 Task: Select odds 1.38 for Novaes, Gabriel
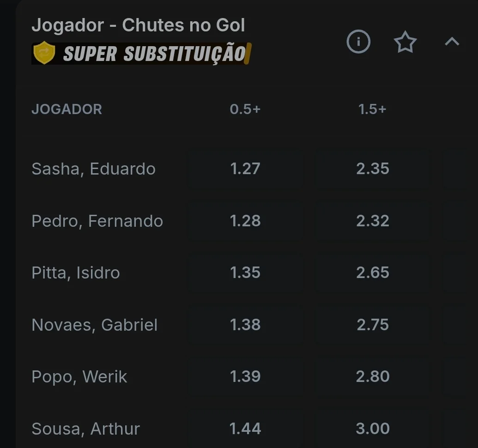(245, 325)
